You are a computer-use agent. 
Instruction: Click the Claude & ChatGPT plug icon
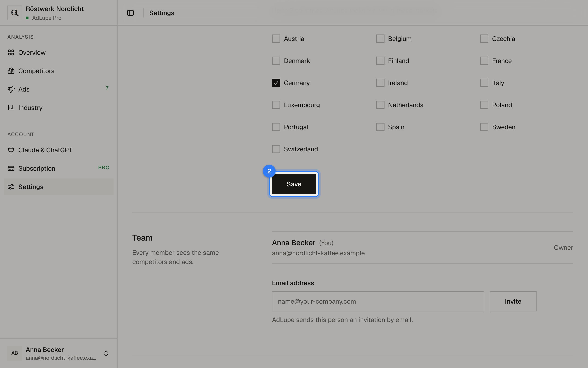pyautogui.click(x=11, y=150)
